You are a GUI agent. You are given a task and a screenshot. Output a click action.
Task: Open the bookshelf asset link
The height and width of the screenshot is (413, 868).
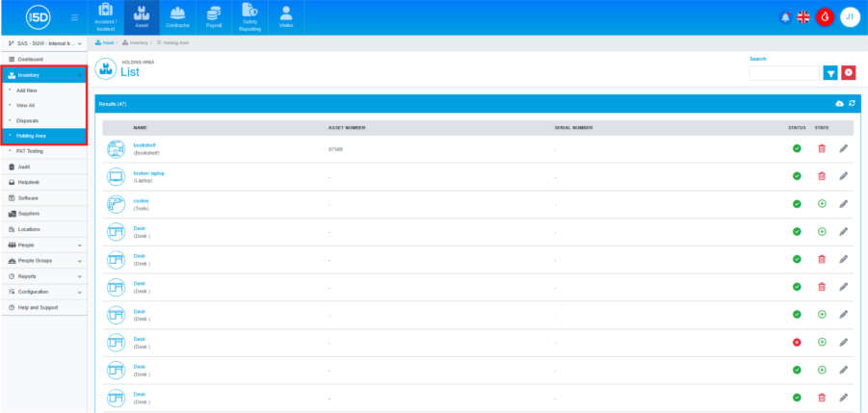(x=144, y=145)
